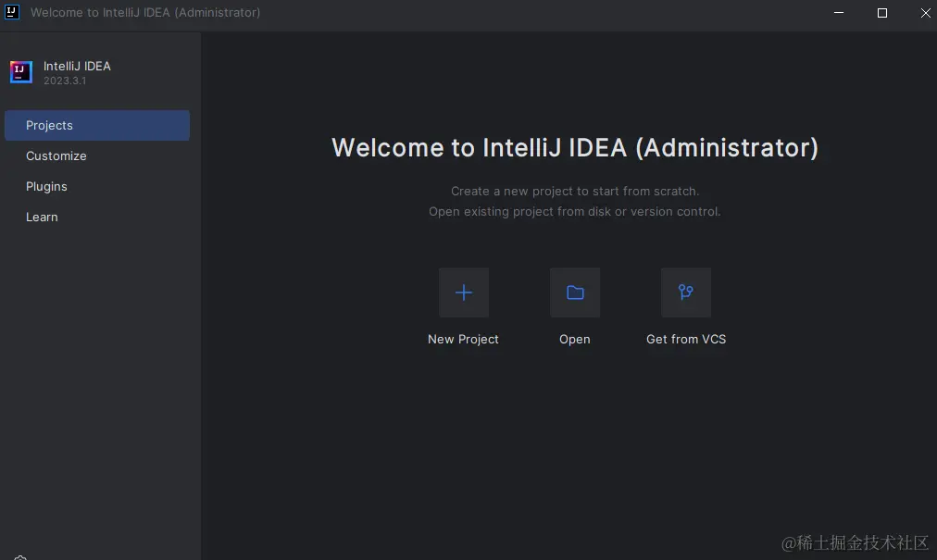The width and height of the screenshot is (937, 560).
Task: Click the Open folder icon
Action: coord(575,292)
